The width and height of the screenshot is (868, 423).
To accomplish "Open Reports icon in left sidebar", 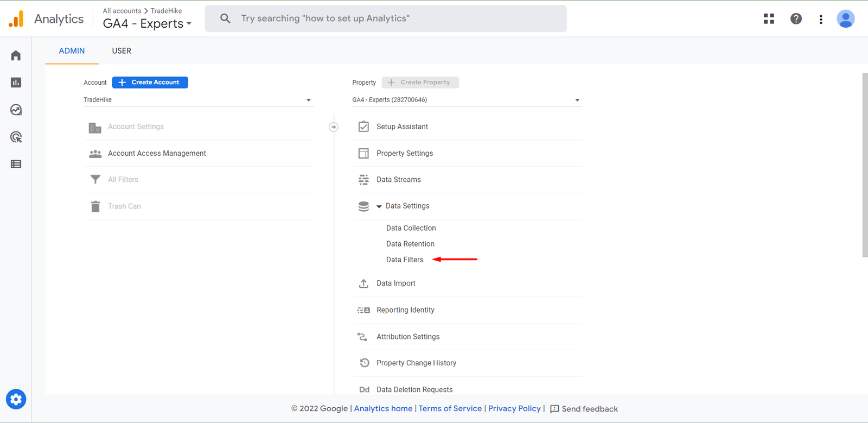I will pyautogui.click(x=16, y=83).
